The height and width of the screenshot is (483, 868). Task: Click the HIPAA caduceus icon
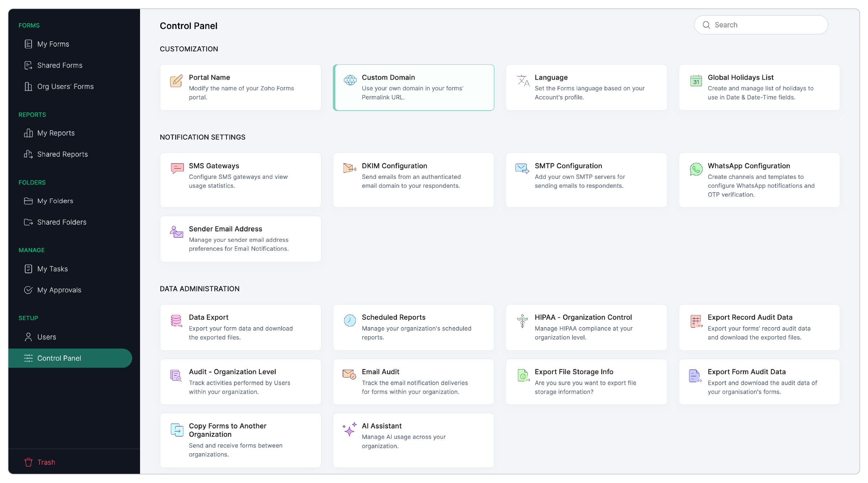point(522,321)
